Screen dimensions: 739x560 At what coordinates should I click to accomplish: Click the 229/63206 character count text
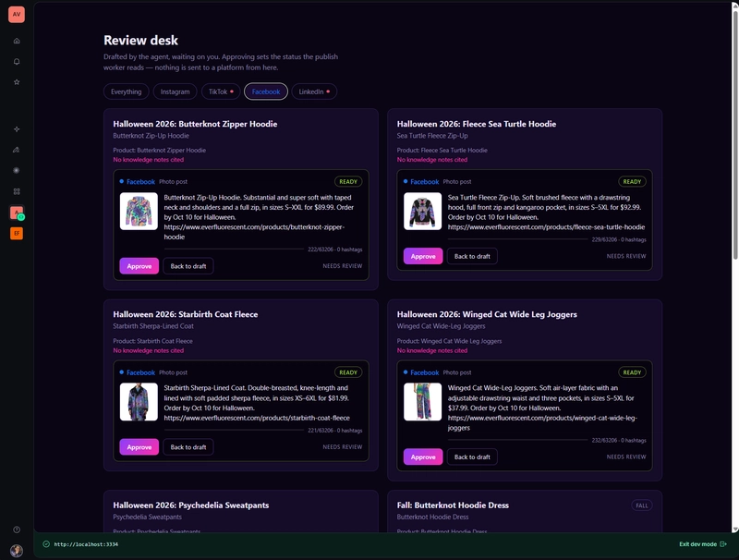point(604,239)
